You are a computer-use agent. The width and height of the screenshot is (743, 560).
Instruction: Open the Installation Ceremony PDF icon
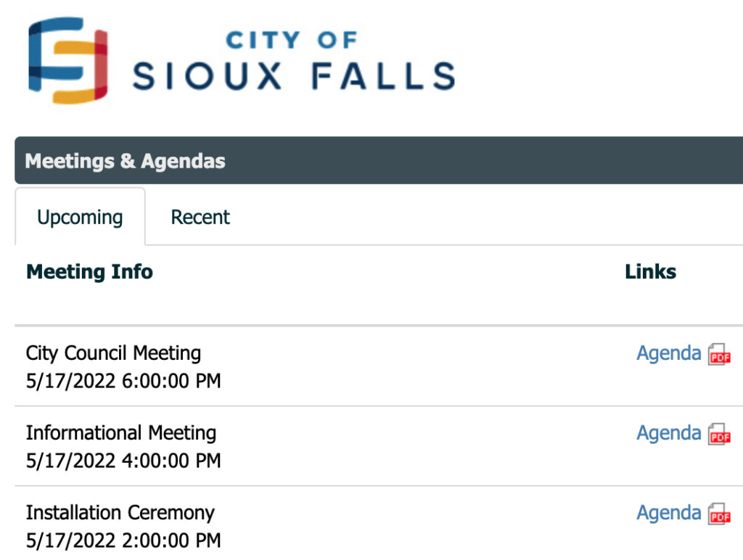pos(719,514)
